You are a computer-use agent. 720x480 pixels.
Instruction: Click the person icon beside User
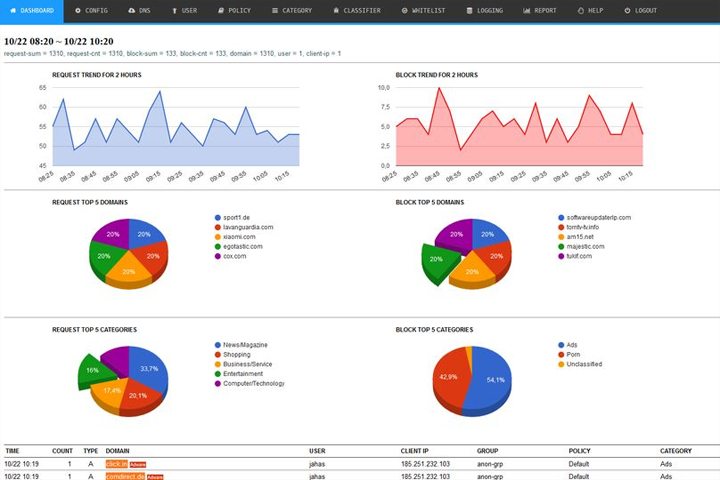coord(174,11)
